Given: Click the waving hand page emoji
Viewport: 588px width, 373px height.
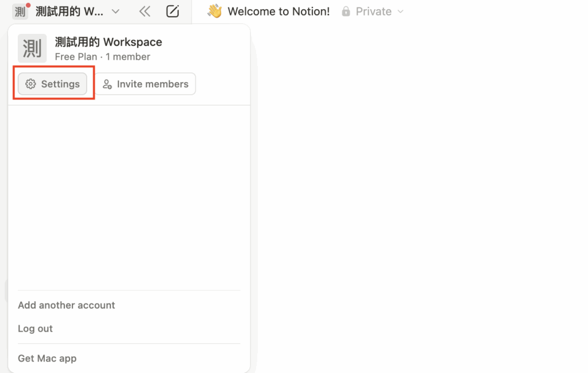Looking at the screenshot, I should click(x=215, y=11).
